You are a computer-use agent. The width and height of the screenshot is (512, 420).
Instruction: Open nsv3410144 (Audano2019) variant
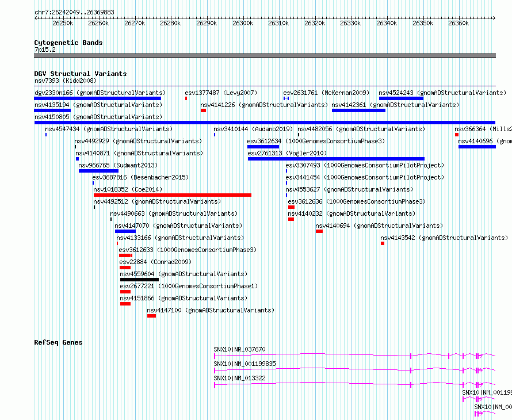(x=253, y=129)
